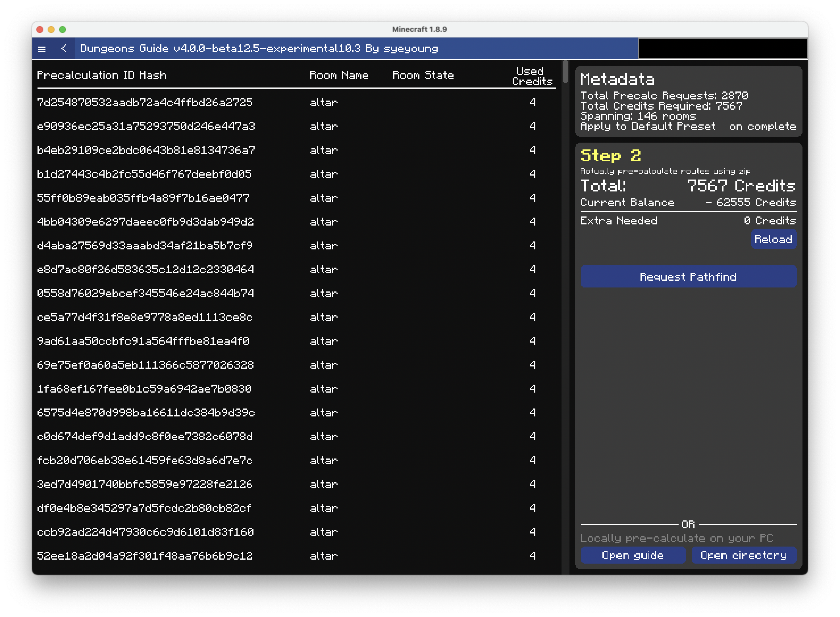Viewport: 840px width, 617px height.
Task: Open the hamburger menu icon
Action: pyautogui.click(x=42, y=49)
